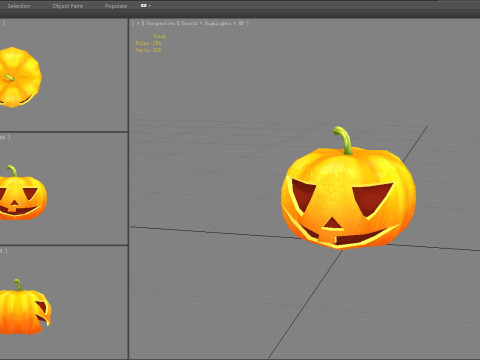Image resolution: width=480 pixels, height=360 pixels.
Task: Click the front-view pumpkin in the middle-left viewport
Action: (22, 193)
